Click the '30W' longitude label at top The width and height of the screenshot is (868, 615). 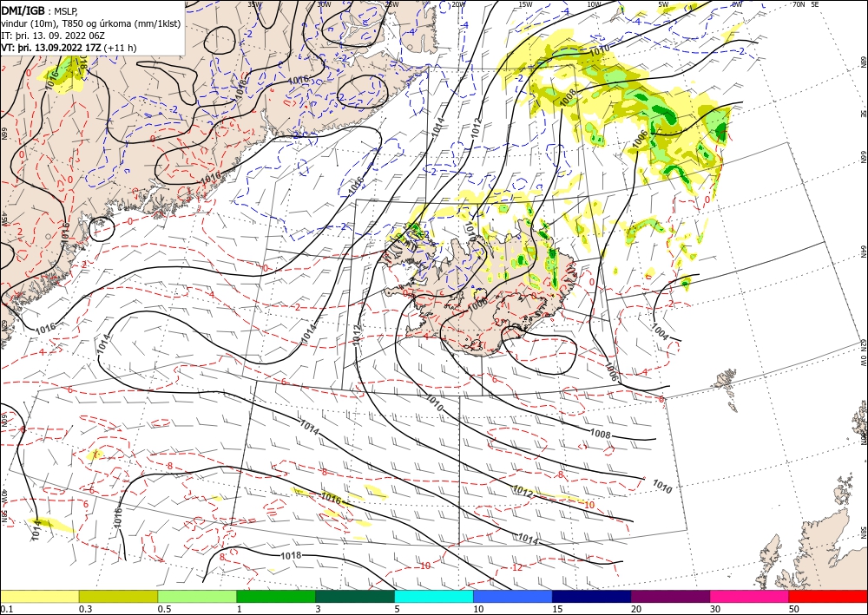(324, 4)
